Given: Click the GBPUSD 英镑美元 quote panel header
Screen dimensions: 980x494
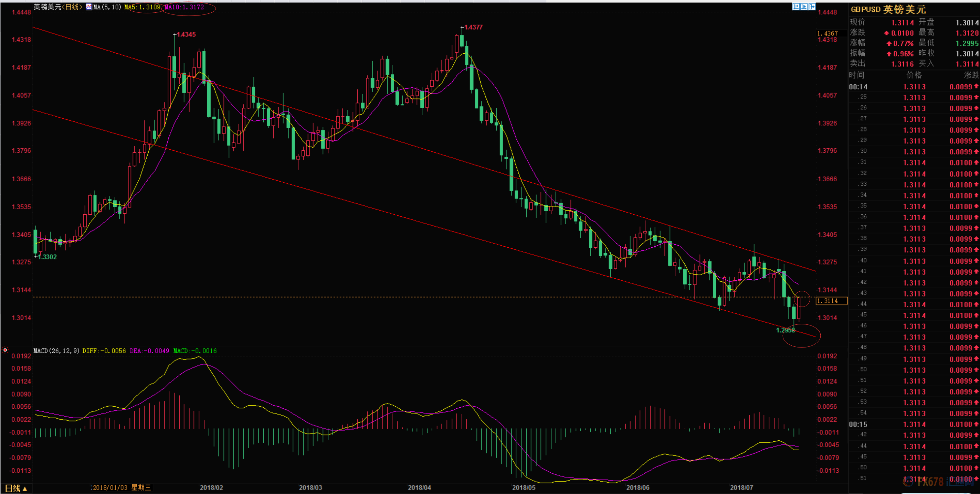Looking at the screenshot, I should 888,10.
